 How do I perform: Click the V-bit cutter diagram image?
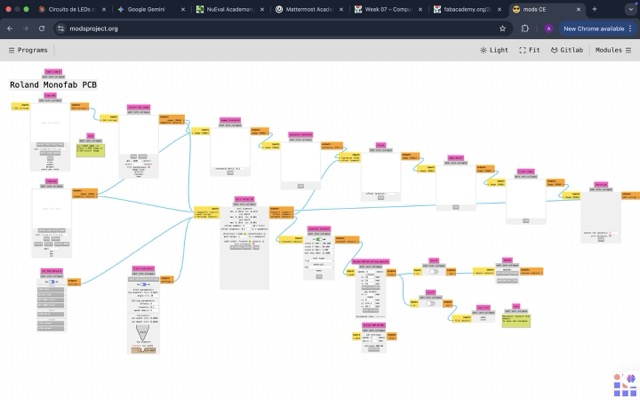(x=142, y=333)
